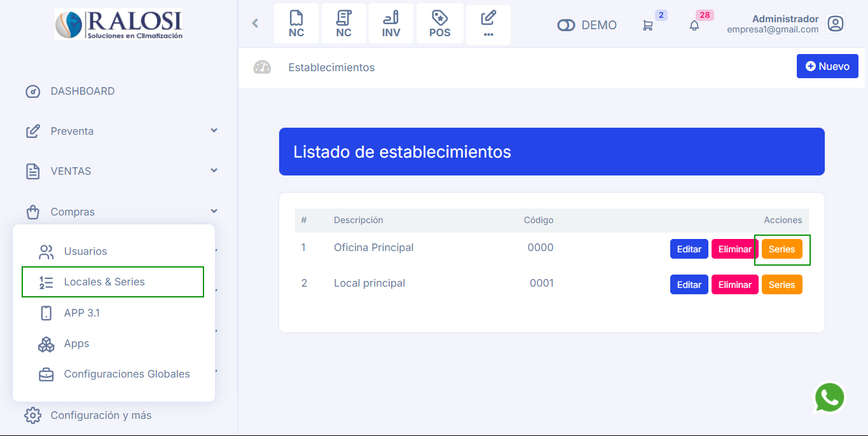The image size is (868, 436).
Task: Open the Administrador profile icon
Action: click(835, 24)
